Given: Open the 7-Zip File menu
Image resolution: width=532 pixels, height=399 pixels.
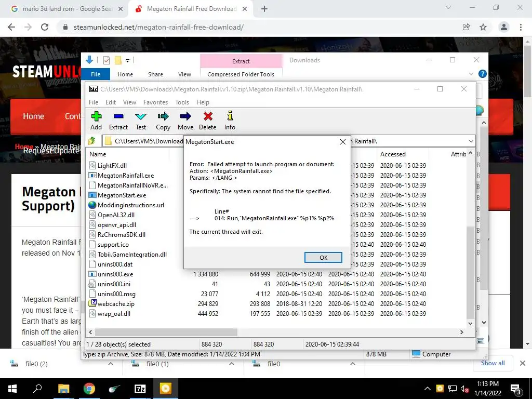Looking at the screenshot, I should tap(94, 102).
